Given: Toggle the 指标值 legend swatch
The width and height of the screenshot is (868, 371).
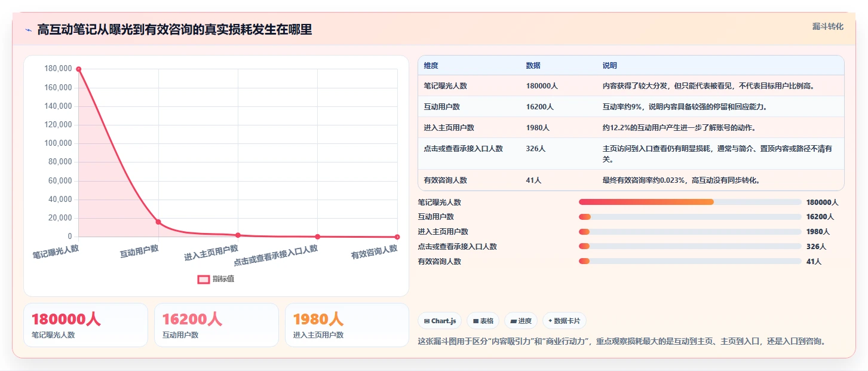Looking at the screenshot, I should 204,279.
